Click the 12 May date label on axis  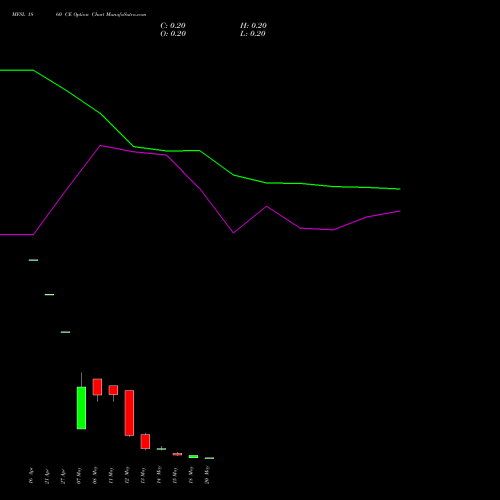click(127, 475)
